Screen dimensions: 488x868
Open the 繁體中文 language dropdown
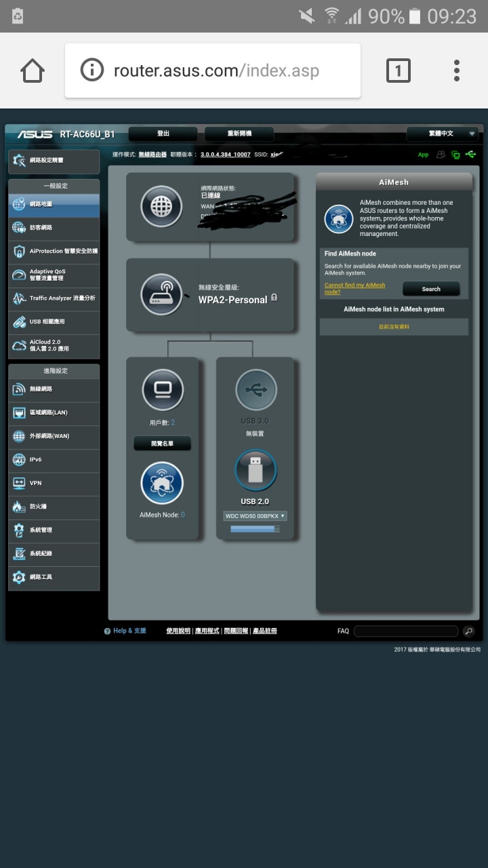(x=443, y=134)
